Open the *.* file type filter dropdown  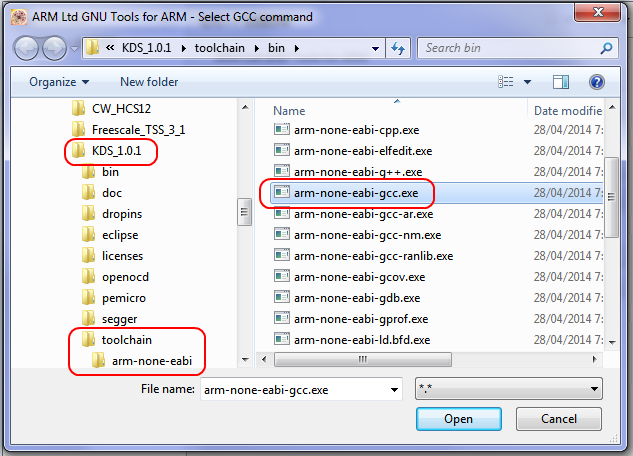(509, 389)
